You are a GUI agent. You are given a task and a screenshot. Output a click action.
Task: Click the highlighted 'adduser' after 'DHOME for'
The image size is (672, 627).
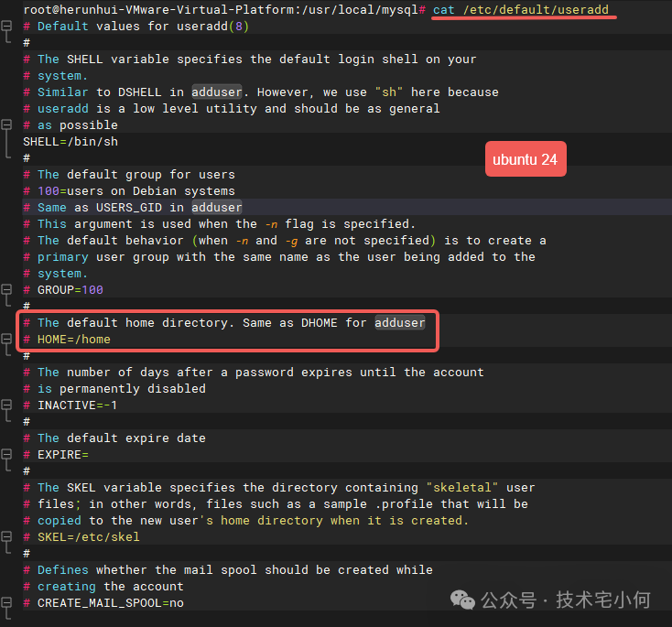(400, 323)
